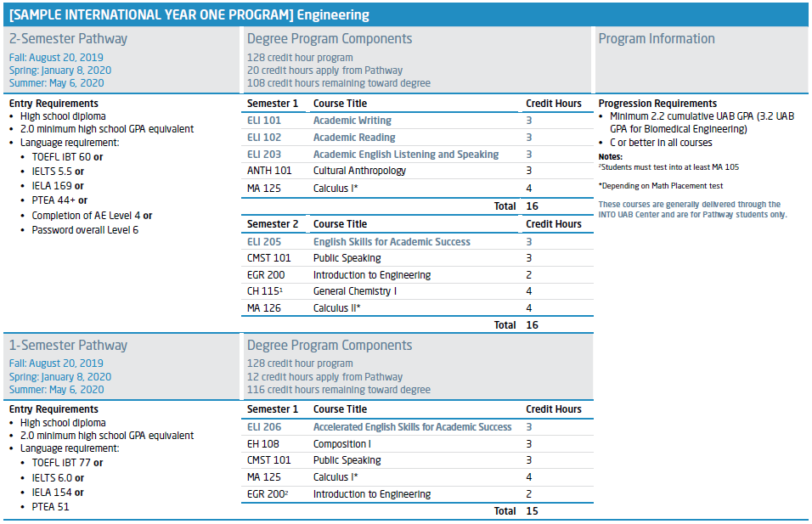Select the ELI 206 course code
The height and width of the screenshot is (524, 812).
264,427
